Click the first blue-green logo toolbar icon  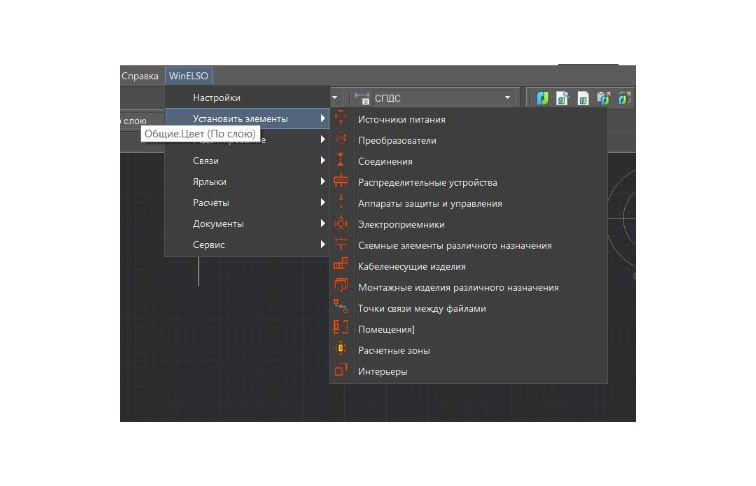[543, 98]
